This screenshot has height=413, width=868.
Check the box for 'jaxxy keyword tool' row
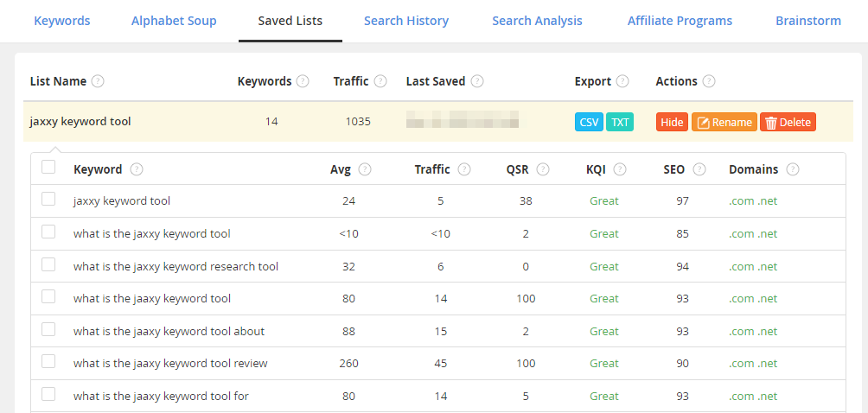[x=48, y=199]
